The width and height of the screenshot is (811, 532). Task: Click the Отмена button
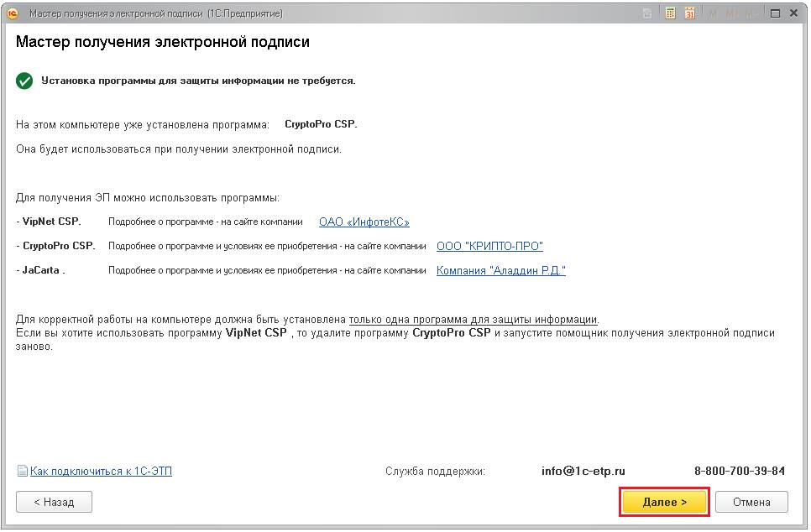[x=751, y=502]
